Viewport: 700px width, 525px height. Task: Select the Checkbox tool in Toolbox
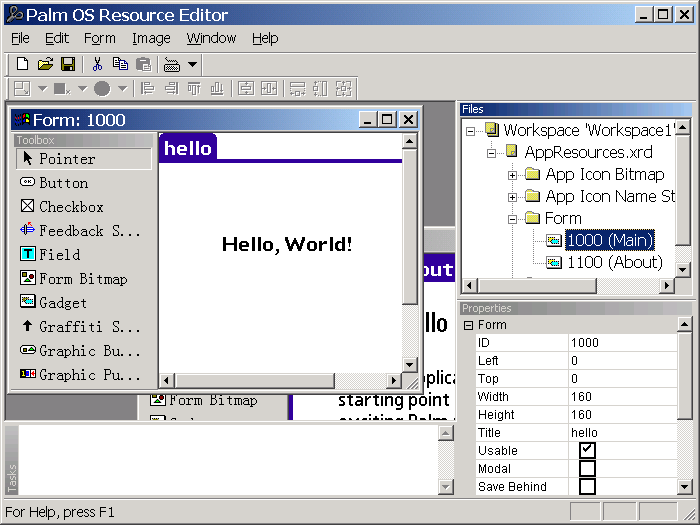70,207
